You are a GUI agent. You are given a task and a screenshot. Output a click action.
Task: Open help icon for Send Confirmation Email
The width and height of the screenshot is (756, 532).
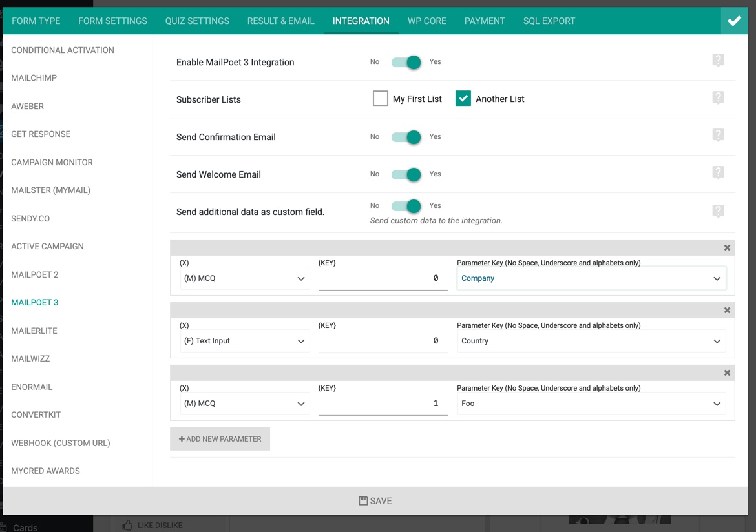click(x=718, y=135)
